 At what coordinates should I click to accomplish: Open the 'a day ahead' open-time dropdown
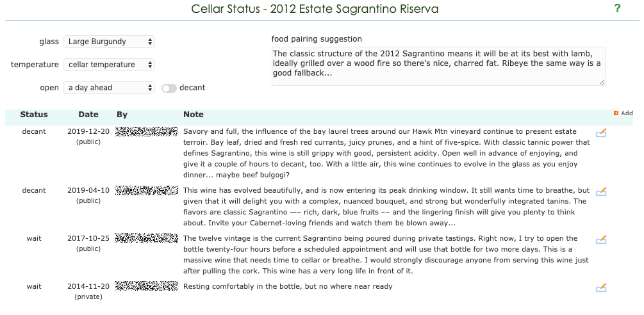coord(109,87)
